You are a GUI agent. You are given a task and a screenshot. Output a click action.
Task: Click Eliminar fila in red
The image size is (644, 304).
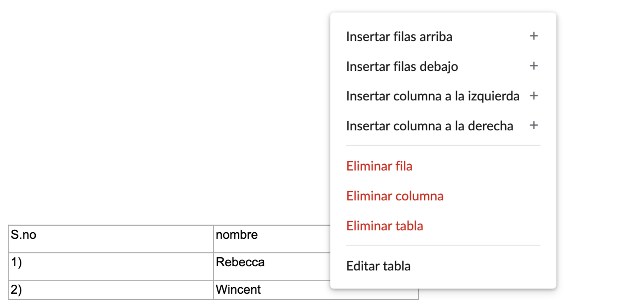(379, 166)
